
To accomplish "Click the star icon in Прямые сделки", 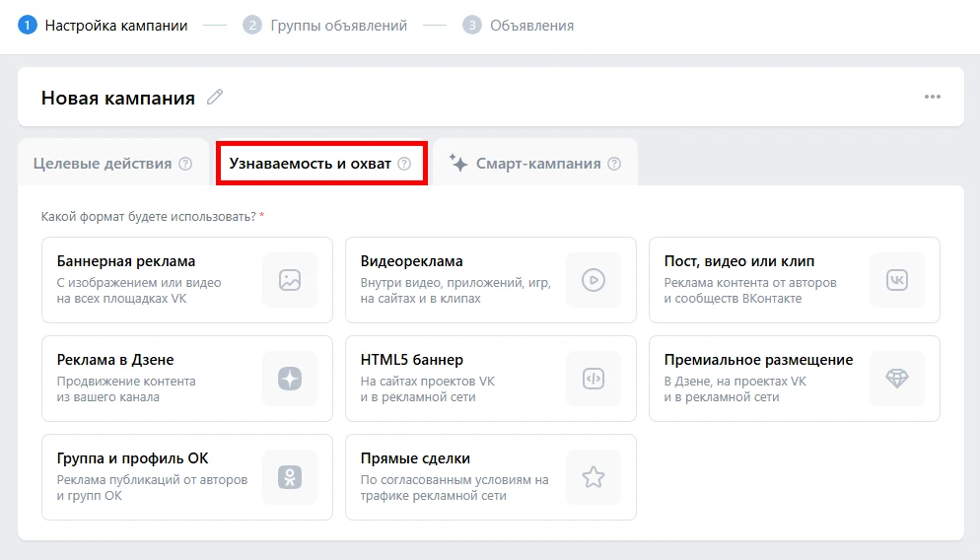I will pos(593,477).
